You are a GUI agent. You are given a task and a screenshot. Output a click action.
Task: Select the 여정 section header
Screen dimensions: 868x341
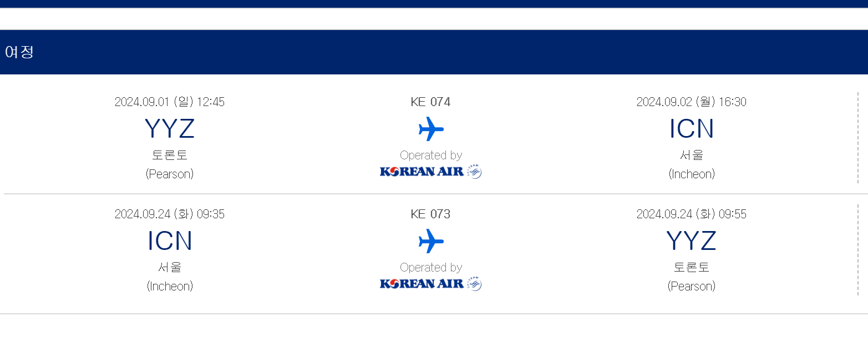click(19, 52)
